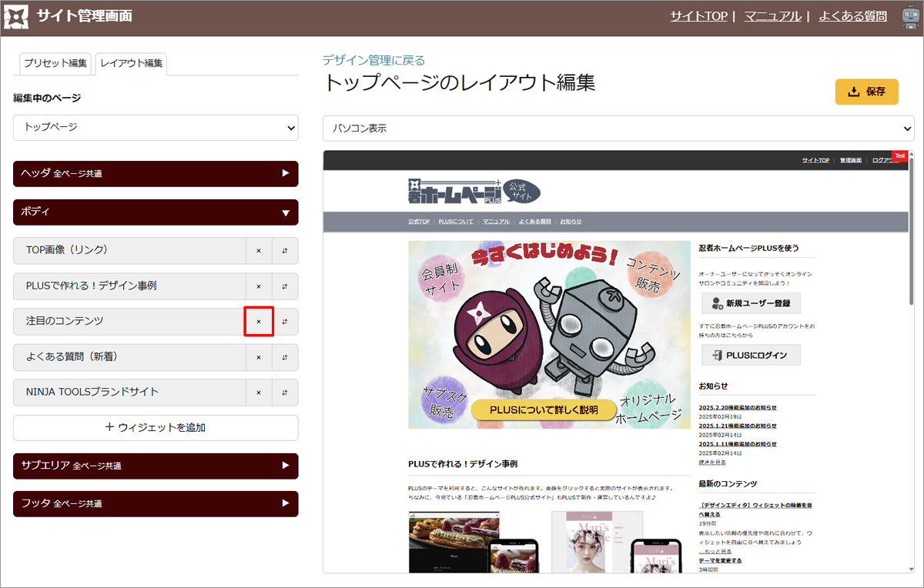Remove the 注目のコンテンツ widget

(259, 322)
